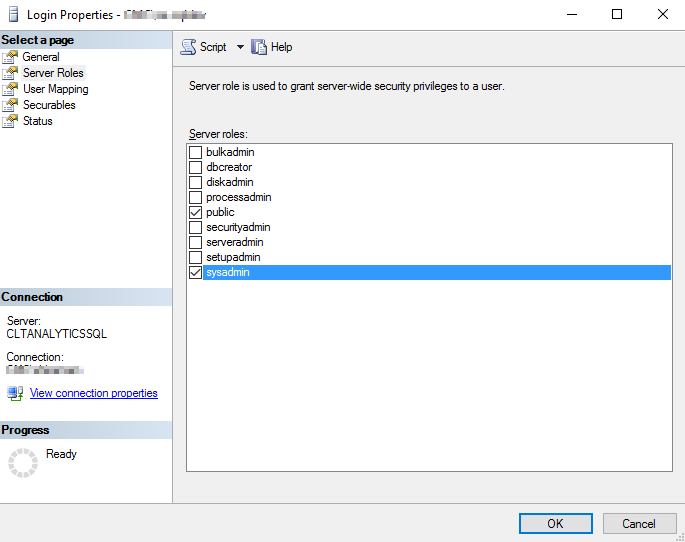Viewport: 685px width, 542px height.
Task: Toggle the public role checkbox
Action: tap(195, 212)
